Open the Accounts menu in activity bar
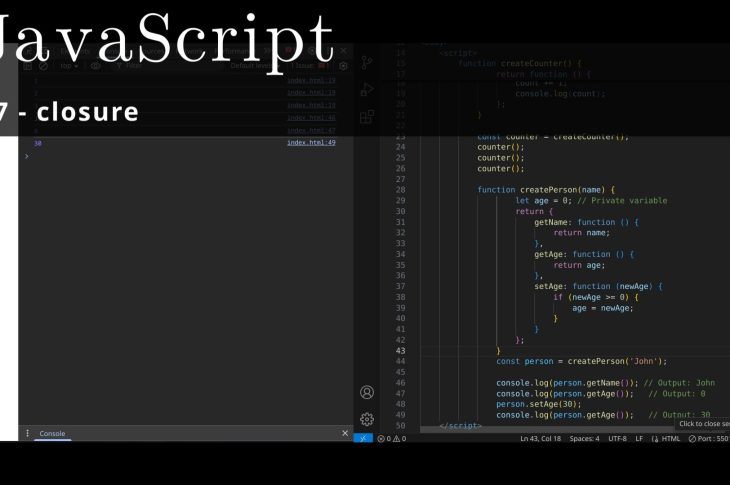Image resolution: width=730 pixels, height=485 pixels. [x=367, y=392]
